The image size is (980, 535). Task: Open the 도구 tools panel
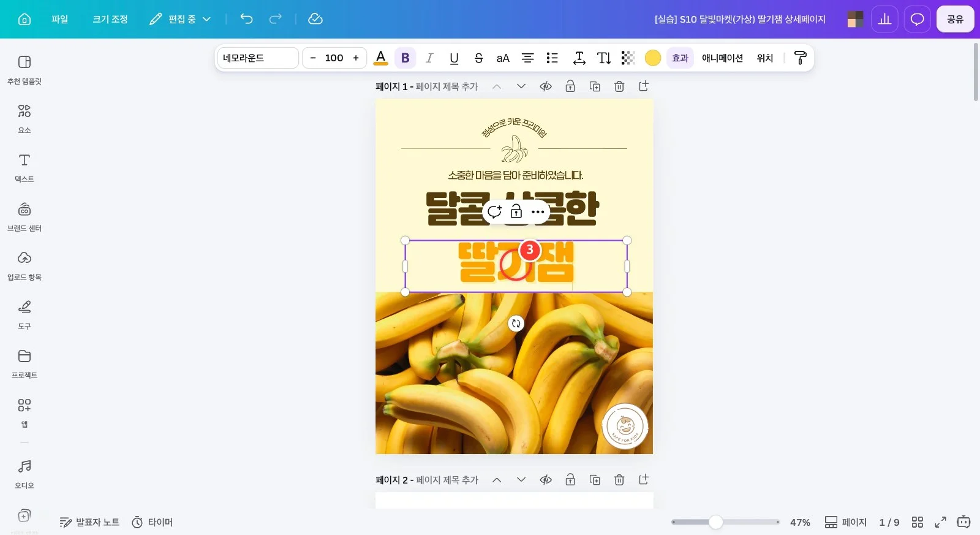coord(24,314)
